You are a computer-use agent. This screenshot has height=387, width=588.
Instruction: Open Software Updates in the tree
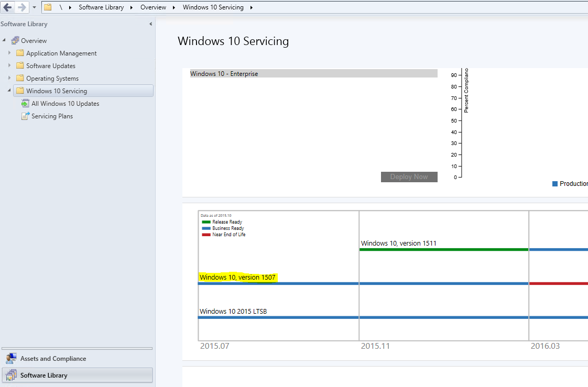[51, 66]
